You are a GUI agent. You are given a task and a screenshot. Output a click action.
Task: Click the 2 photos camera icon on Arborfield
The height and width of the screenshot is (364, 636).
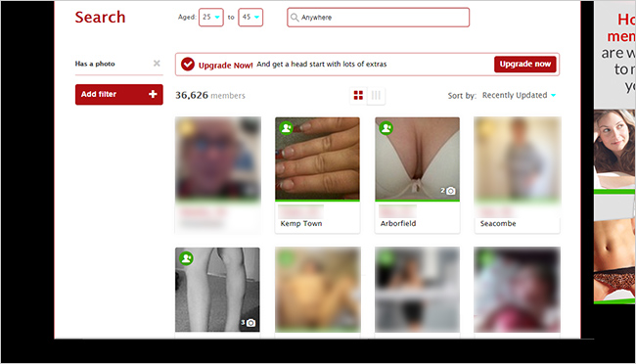point(448,191)
